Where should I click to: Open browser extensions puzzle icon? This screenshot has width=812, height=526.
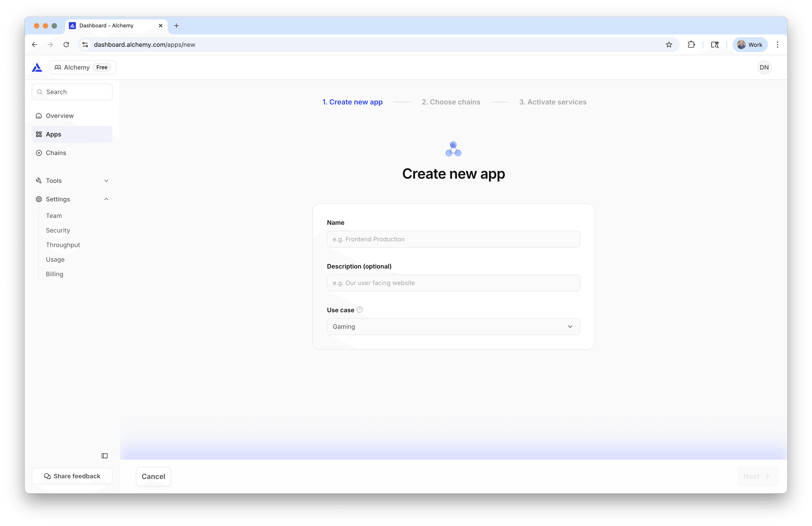(691, 45)
